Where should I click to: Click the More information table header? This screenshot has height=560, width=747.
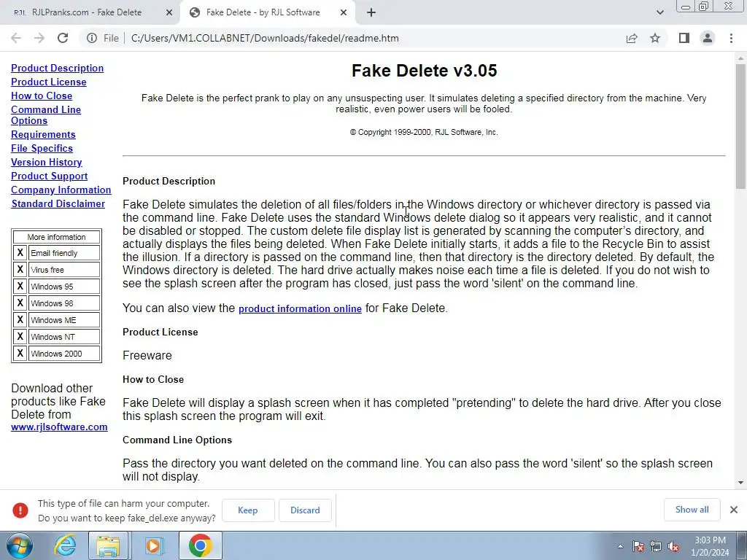point(57,237)
